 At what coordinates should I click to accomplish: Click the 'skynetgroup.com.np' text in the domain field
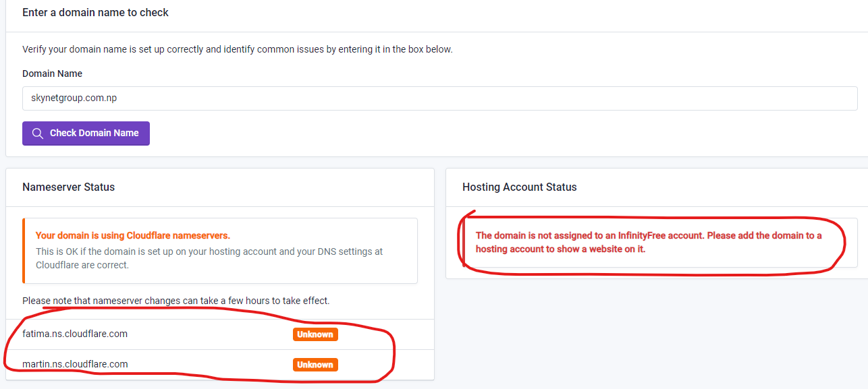(x=74, y=98)
